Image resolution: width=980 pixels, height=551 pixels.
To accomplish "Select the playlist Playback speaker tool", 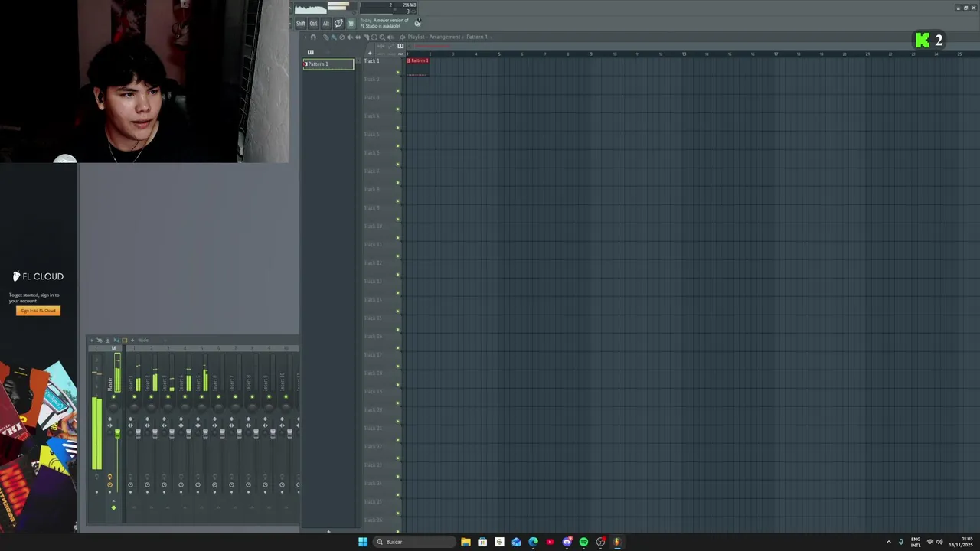I will pos(390,37).
